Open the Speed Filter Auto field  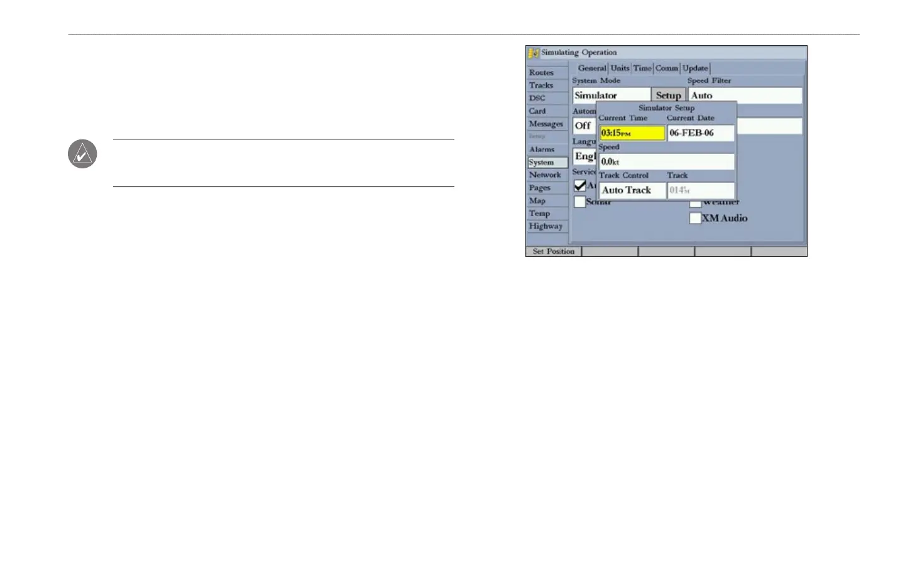click(x=745, y=95)
